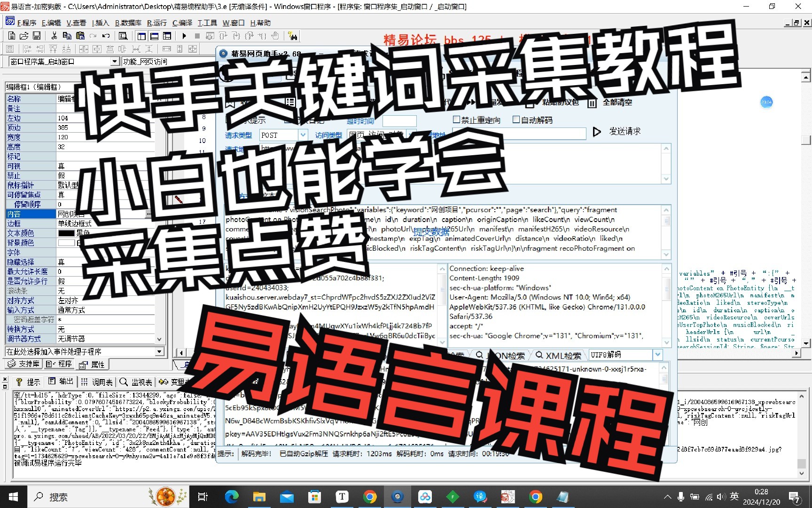This screenshot has height=508, width=812.
Task: Click the Windows Start button
Action: click(13, 497)
